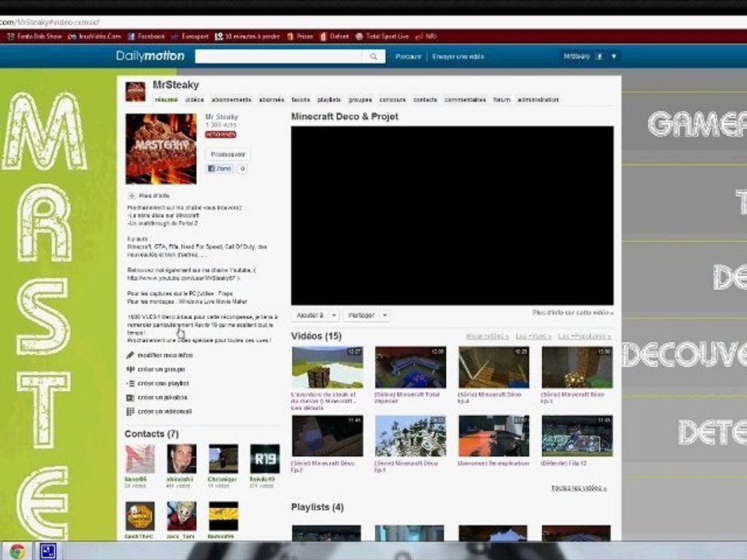Open the Eurosport bookmark

pos(190,37)
